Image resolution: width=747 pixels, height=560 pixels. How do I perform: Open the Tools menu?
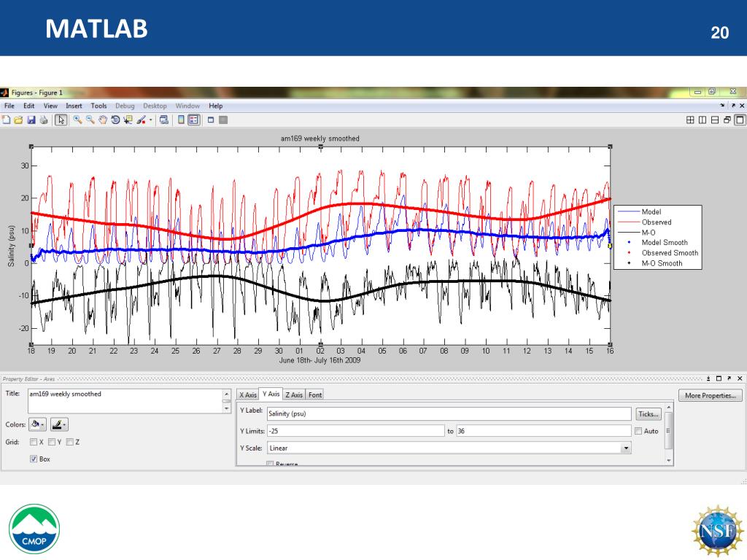[x=98, y=106]
